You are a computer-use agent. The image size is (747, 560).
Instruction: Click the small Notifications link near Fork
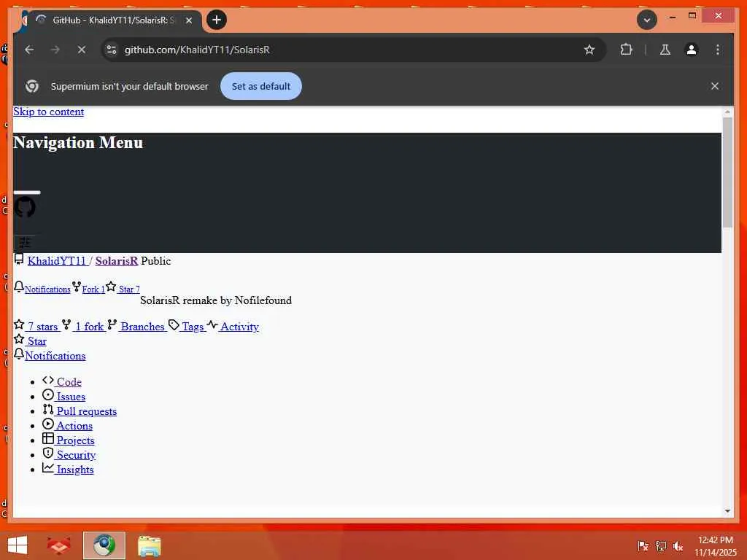47,289
